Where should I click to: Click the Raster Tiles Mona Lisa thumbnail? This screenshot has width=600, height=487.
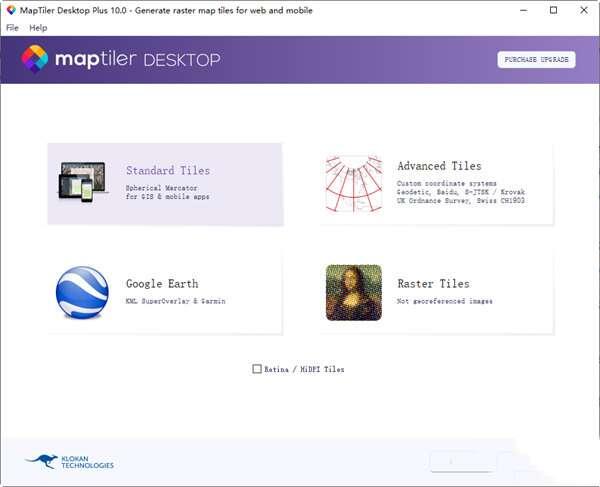click(x=354, y=292)
